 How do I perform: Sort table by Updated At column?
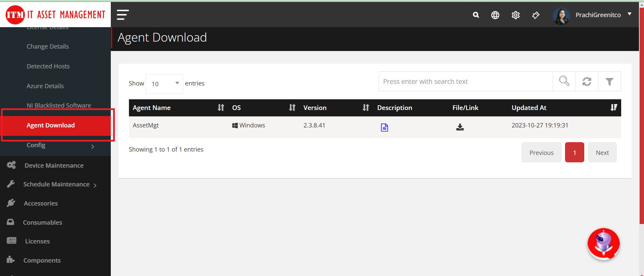(613, 108)
